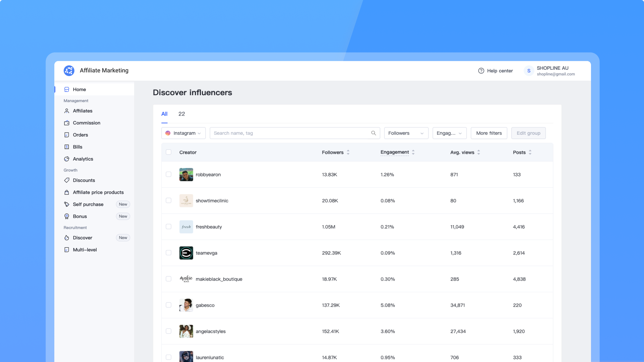This screenshot has height=362, width=644.
Task: Click the Help center question mark icon
Action: (481, 71)
